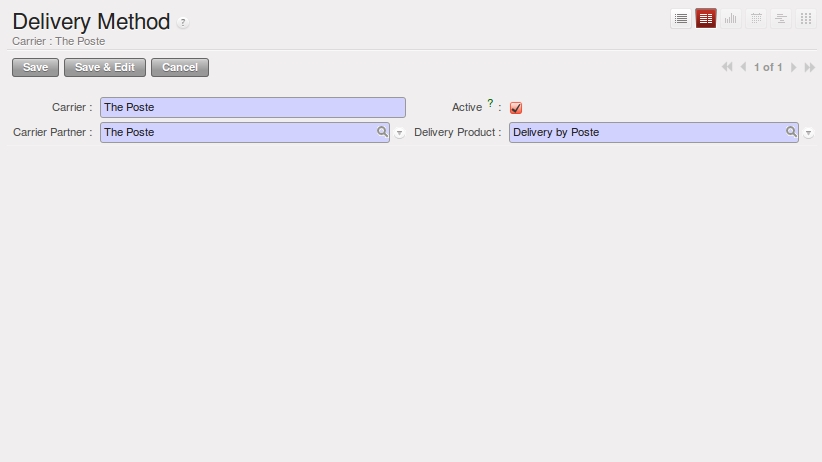The image size is (822, 462).
Task: Go to the next record
Action: click(x=794, y=67)
